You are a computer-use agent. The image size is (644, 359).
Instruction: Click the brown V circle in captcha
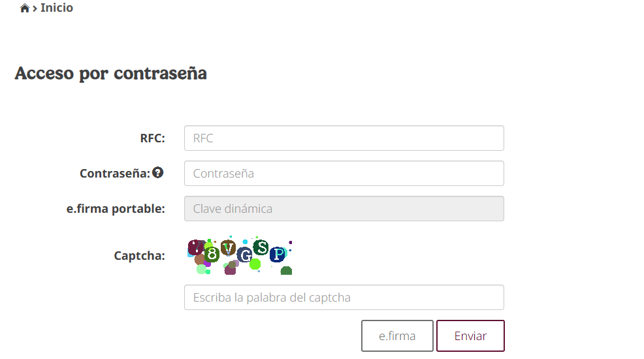pos(228,247)
